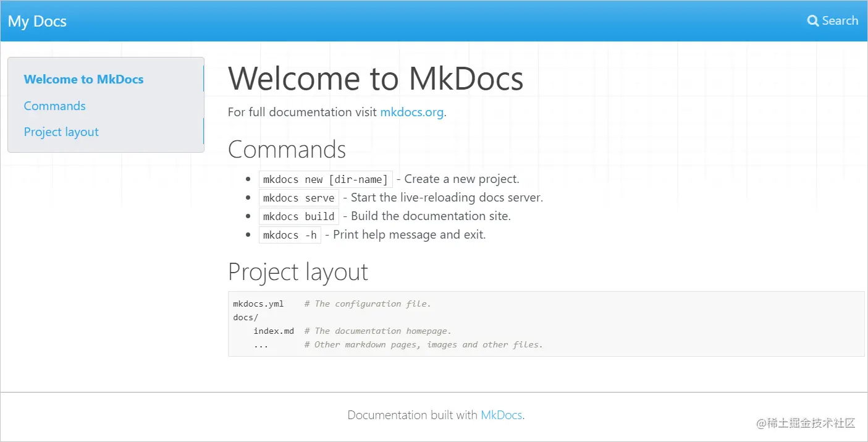Viewport: 868px width, 442px height.
Task: Open the Search label in the navbar
Action: click(x=840, y=20)
